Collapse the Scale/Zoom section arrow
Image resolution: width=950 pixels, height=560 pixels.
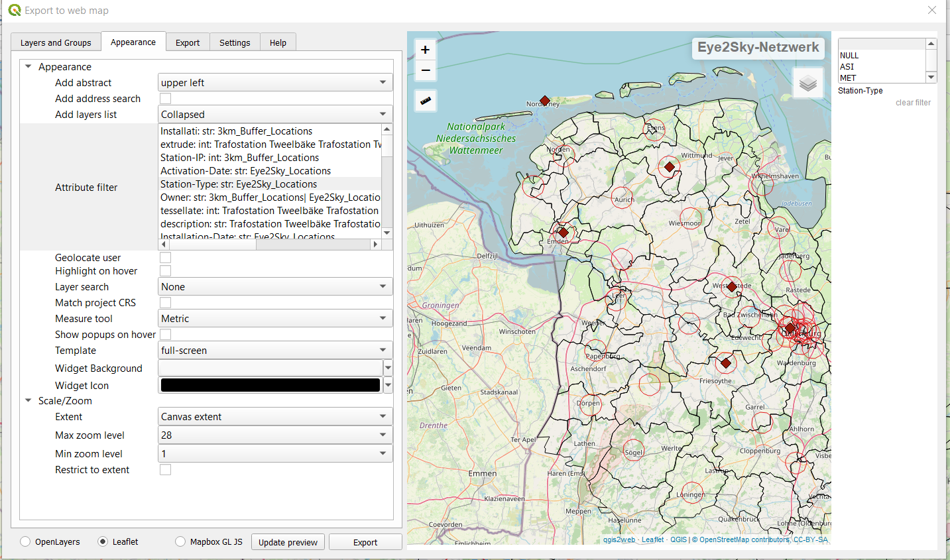click(x=28, y=400)
